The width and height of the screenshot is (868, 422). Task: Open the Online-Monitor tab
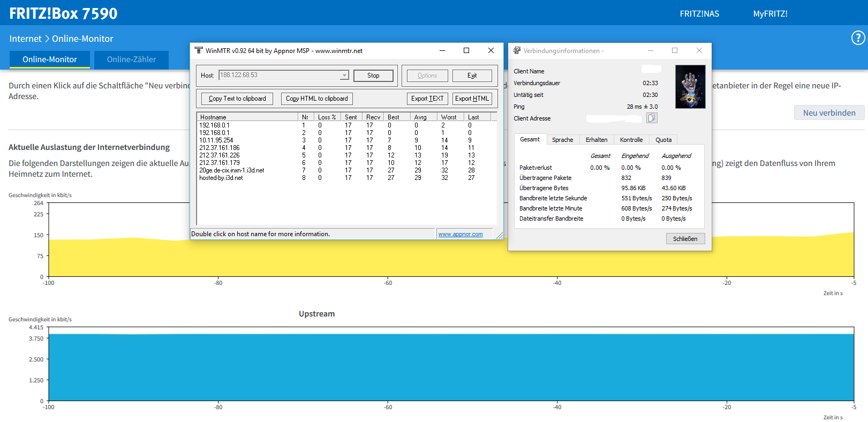[50, 59]
